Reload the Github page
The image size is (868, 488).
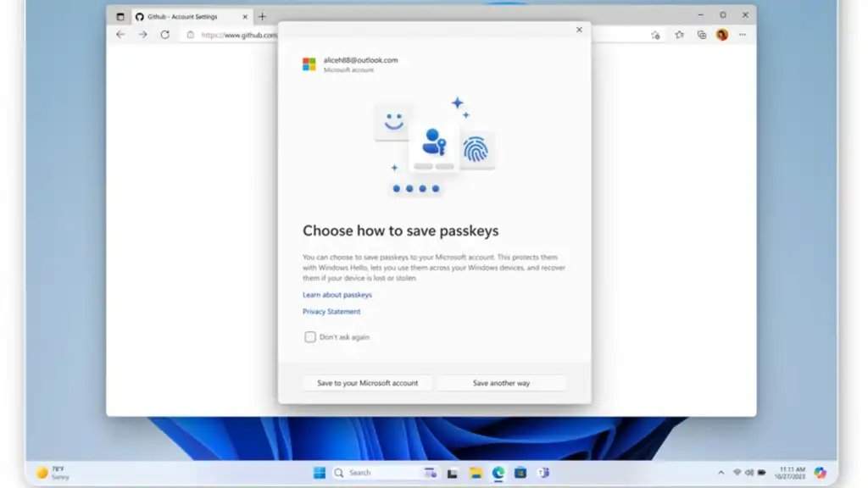165,34
